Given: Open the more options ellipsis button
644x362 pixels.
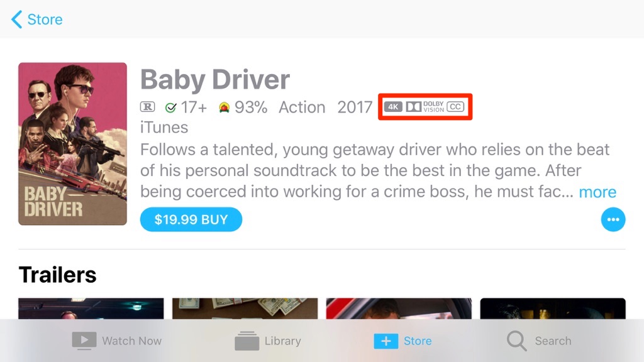Looking at the screenshot, I should 613,219.
